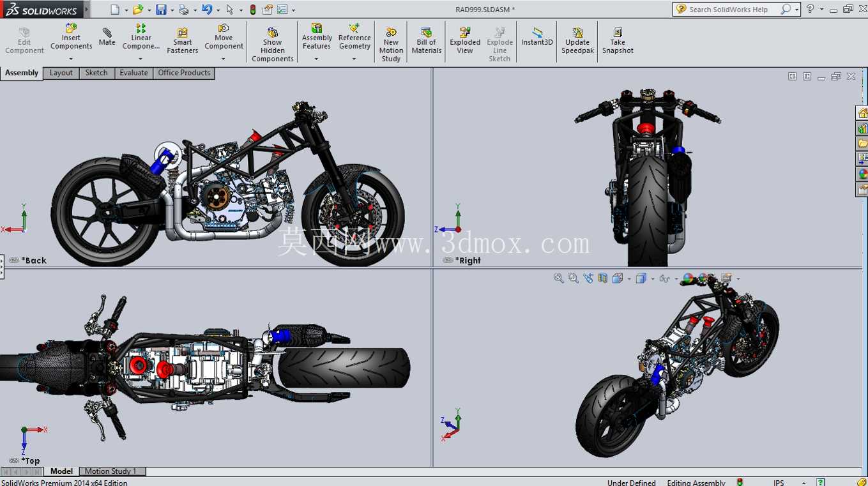Switch to the Layout tab
This screenshot has width=868, height=486.
(61, 73)
